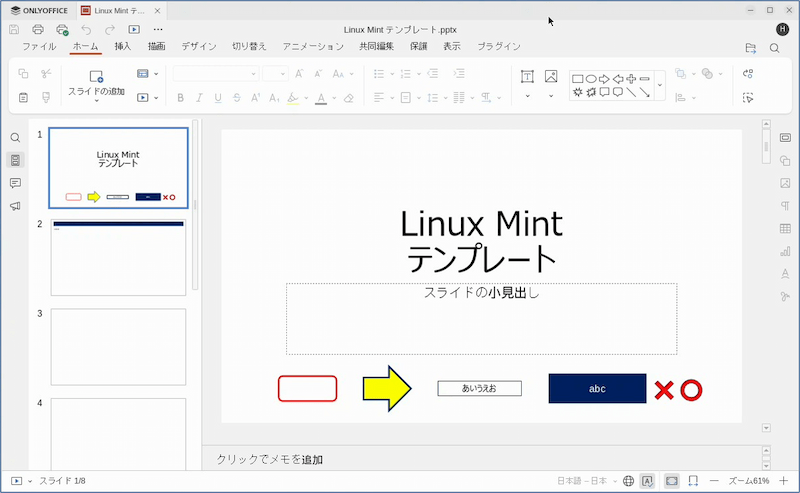800x493 pixels.
Task: Select slide 2 thumbnail
Action: point(118,257)
